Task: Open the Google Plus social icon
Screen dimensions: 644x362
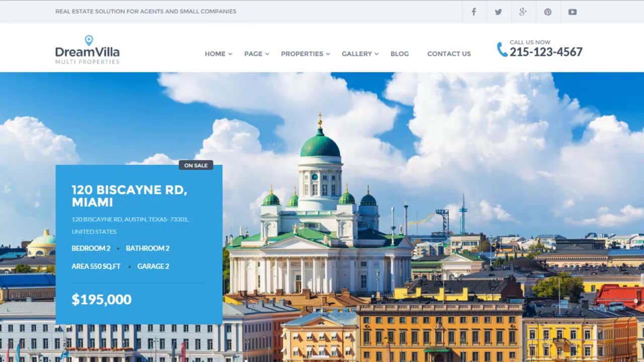Action: pos(523,12)
